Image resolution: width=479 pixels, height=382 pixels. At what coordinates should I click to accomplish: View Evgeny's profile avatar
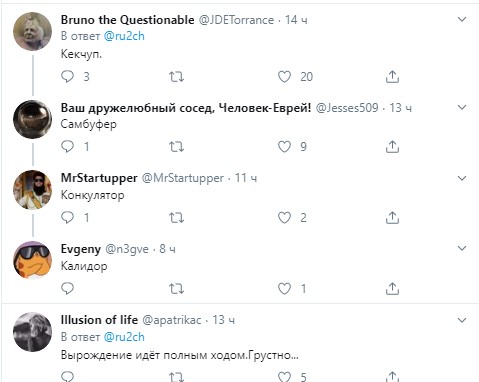coord(32,260)
